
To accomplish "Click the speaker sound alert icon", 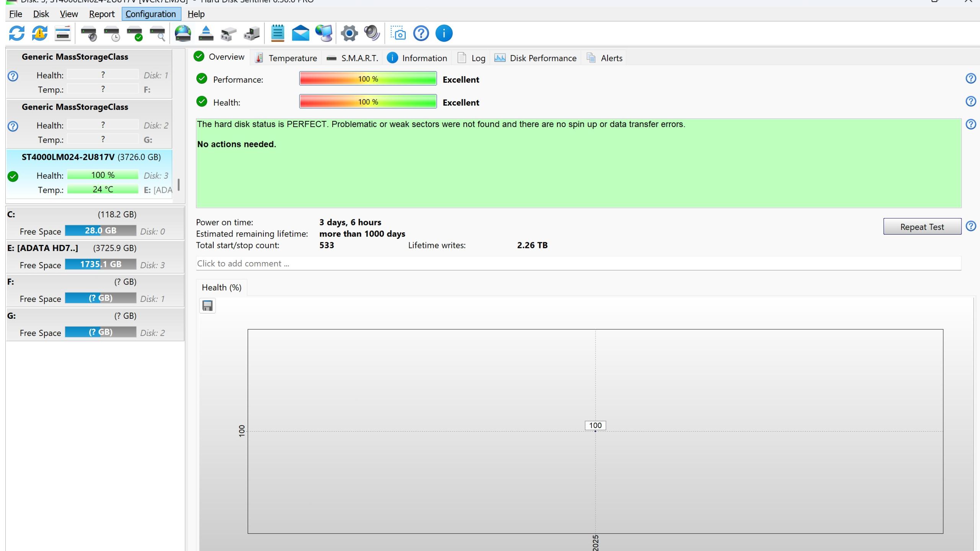I will click(372, 33).
